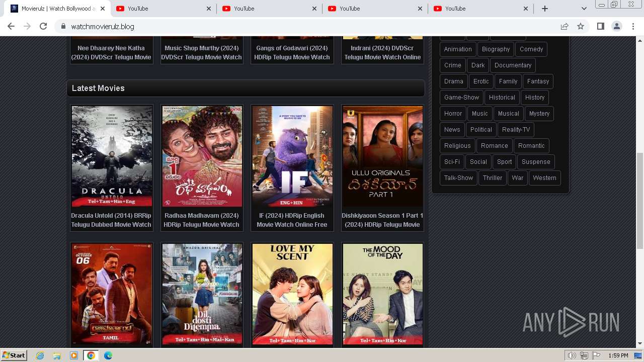Open the Western genre tag
644x362 pixels.
point(544,178)
